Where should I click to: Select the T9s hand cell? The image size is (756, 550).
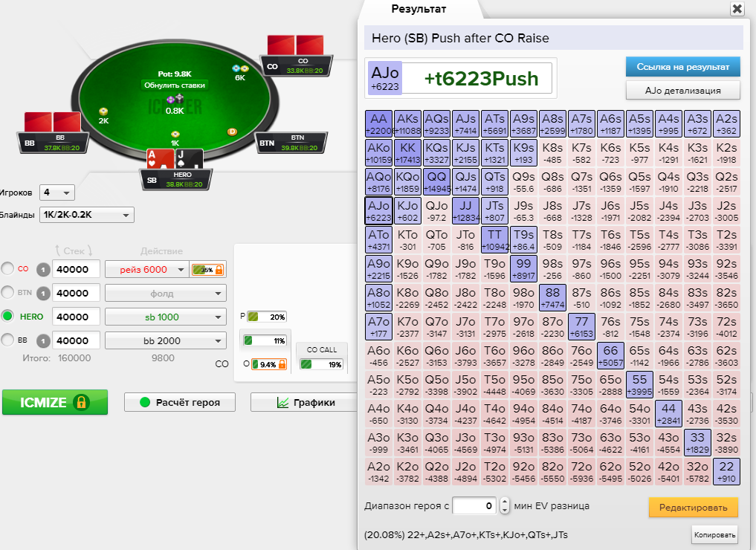pos(523,239)
